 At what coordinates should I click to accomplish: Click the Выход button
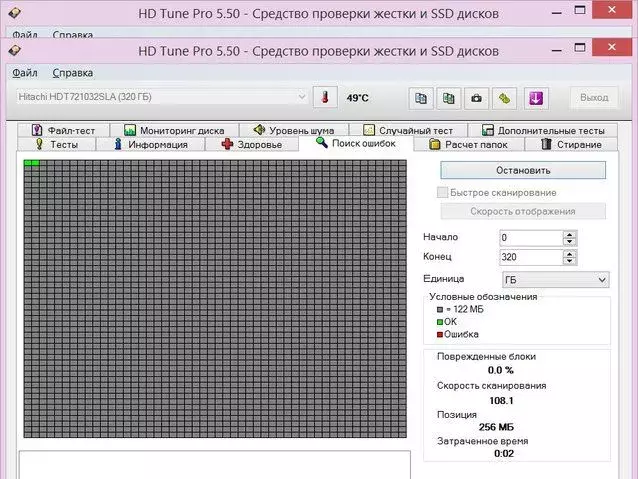(594, 98)
